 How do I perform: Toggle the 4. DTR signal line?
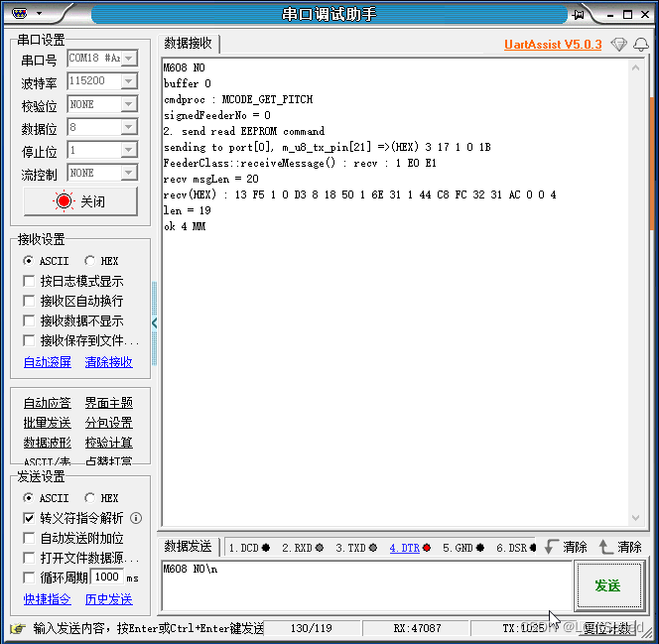(x=410, y=548)
